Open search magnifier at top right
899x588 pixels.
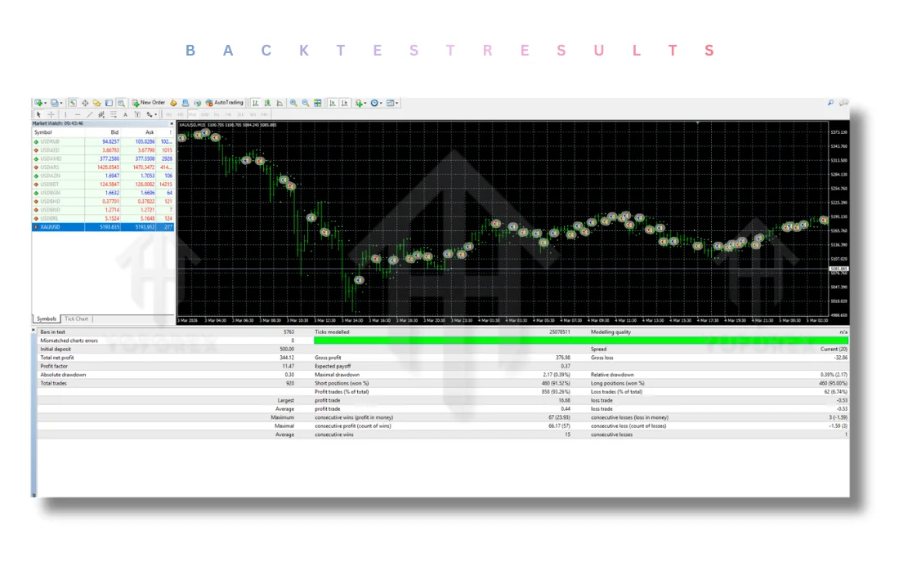(830, 103)
